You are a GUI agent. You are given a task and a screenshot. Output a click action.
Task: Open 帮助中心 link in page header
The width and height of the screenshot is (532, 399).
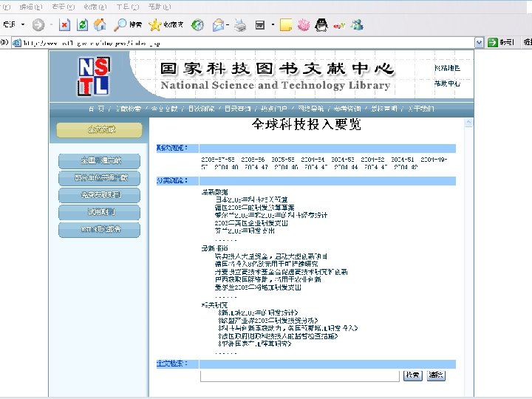coord(447,83)
